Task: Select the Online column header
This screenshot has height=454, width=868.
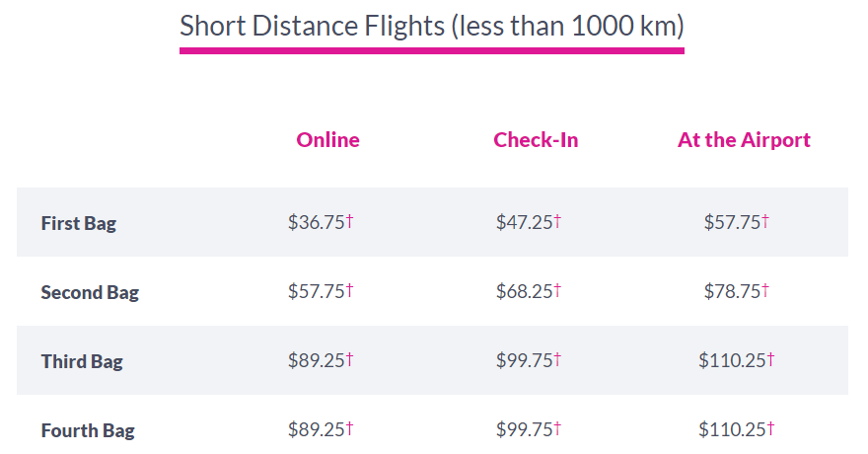Action: [x=328, y=140]
